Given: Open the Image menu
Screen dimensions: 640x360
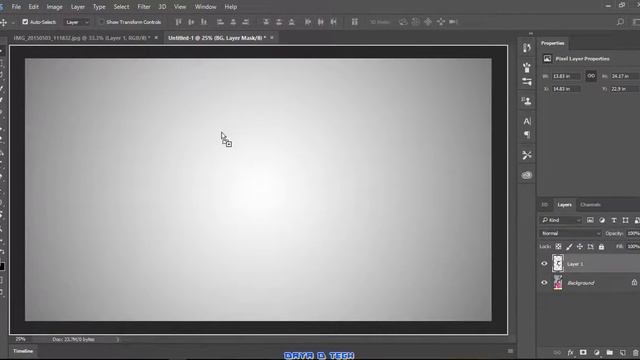Looking at the screenshot, I should 54,7.
